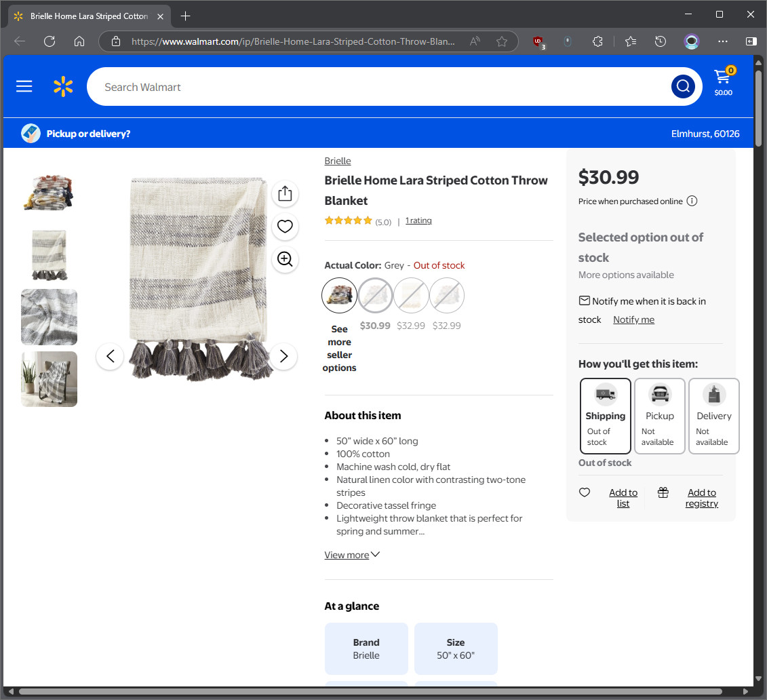The image size is (767, 700).
Task: Open browser favorites list icon
Action: (631, 41)
